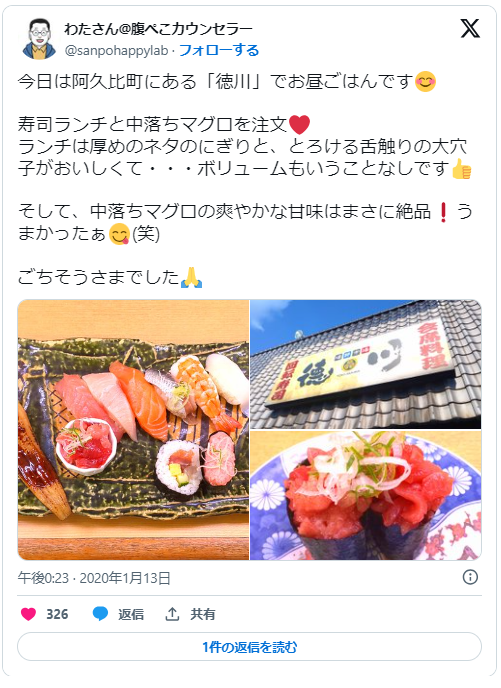Click the 326 likes count
The width and height of the screenshot is (501, 688).
point(57,614)
